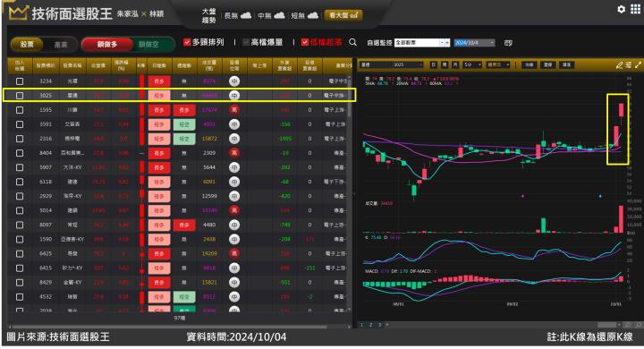Image resolution: width=644 pixels, height=349 pixels.
Task: Switch to 鎖做空 mode
Action: point(148,45)
